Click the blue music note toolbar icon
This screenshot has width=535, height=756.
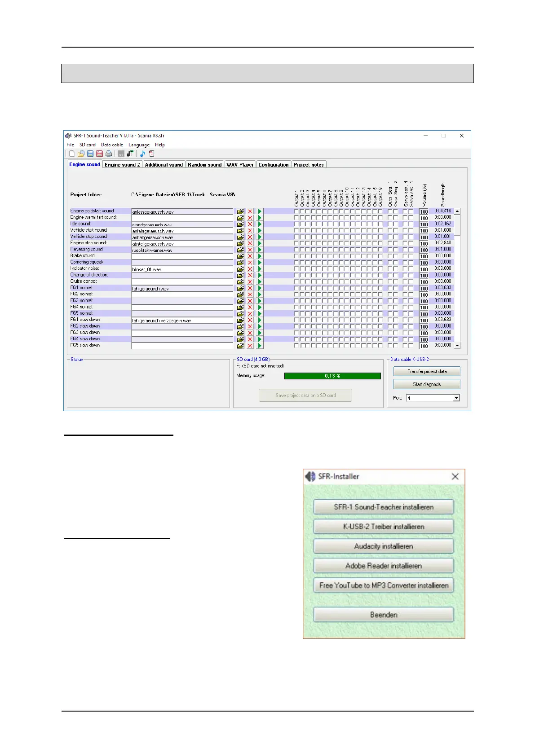coord(142,154)
